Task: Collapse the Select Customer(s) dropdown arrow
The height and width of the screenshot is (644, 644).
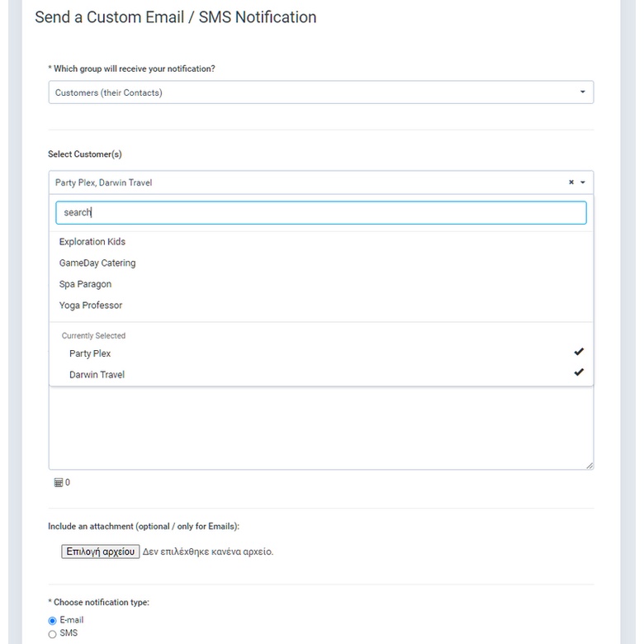Action: (583, 182)
